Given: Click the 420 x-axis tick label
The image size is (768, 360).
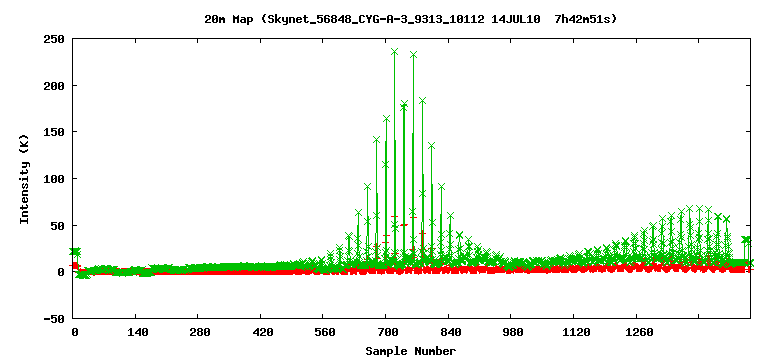Looking at the screenshot, I should pyautogui.click(x=263, y=333).
